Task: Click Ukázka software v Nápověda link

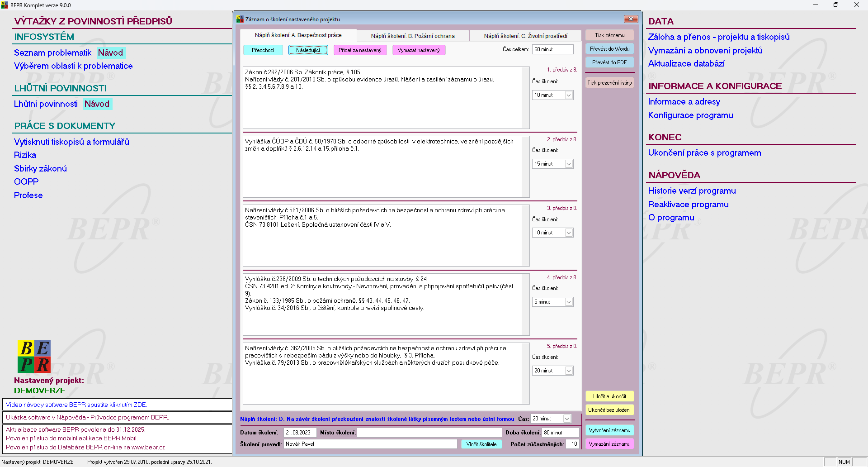Action: coord(87,417)
